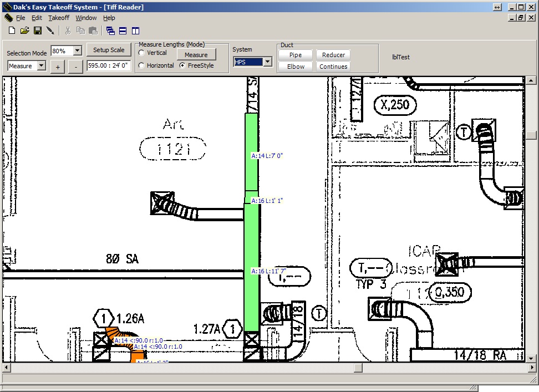This screenshot has height=392, width=539.
Task: Open the Takeoff menu
Action: [x=59, y=18]
